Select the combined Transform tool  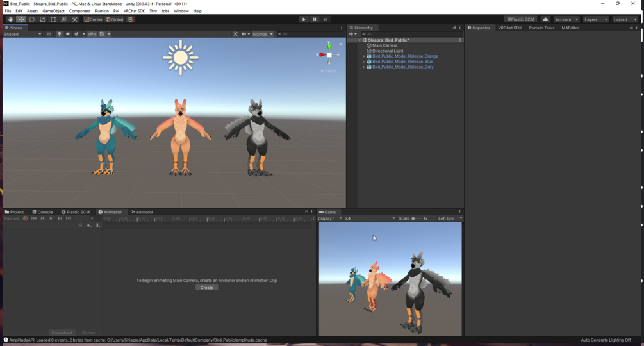[x=63, y=19]
